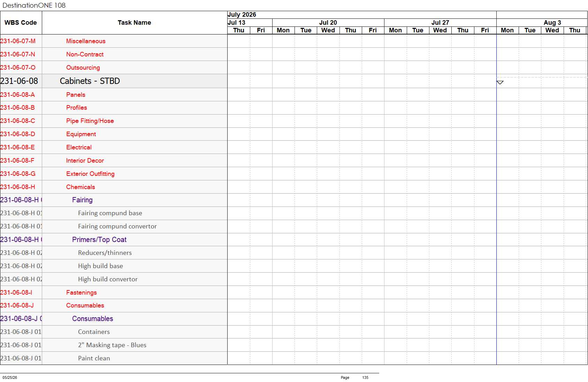Click the Wed column under Jul 27

pyautogui.click(x=440, y=30)
